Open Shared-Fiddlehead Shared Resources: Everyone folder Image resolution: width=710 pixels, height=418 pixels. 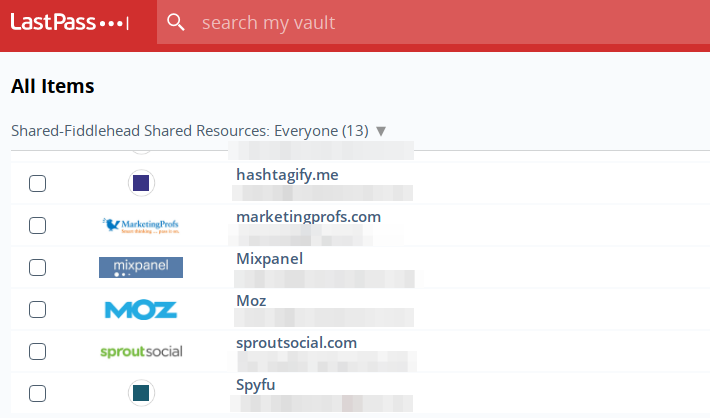(190, 131)
